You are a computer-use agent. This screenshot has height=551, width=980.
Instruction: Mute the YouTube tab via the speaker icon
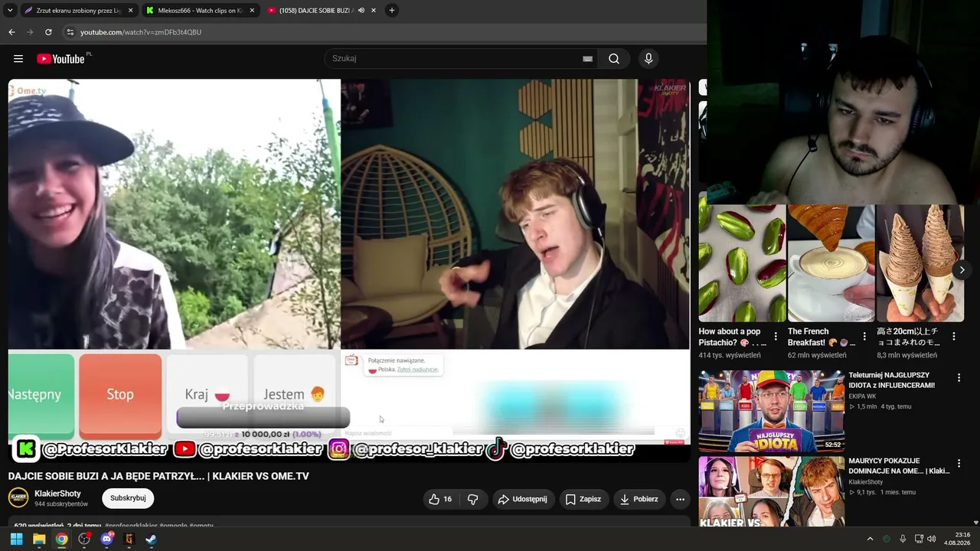click(x=361, y=11)
